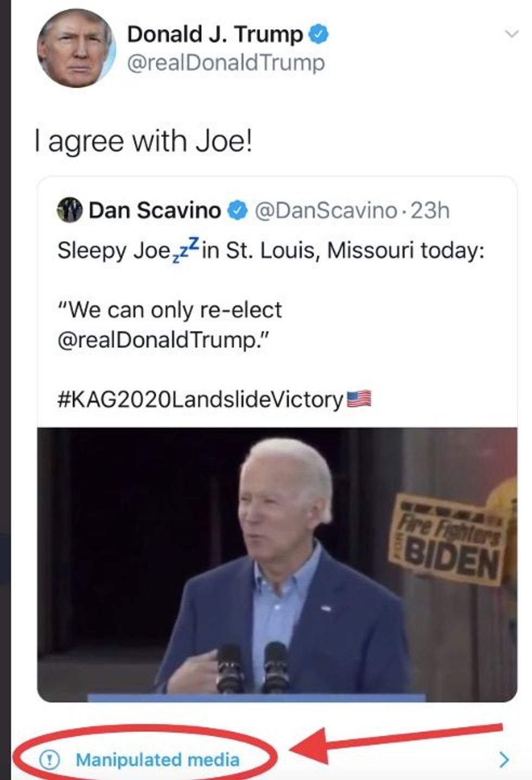Click Donald J. Trump's profile avatar

[76, 48]
